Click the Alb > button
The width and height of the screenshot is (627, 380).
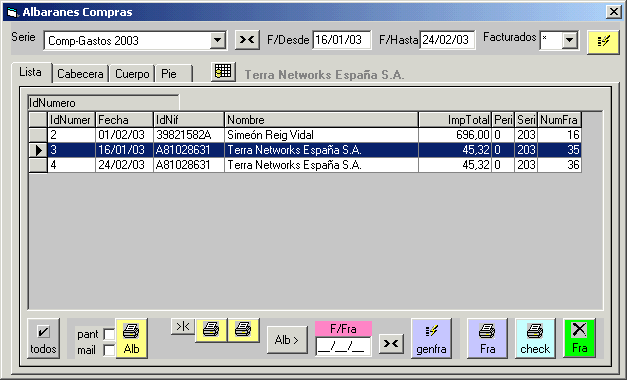pyautogui.click(x=287, y=340)
